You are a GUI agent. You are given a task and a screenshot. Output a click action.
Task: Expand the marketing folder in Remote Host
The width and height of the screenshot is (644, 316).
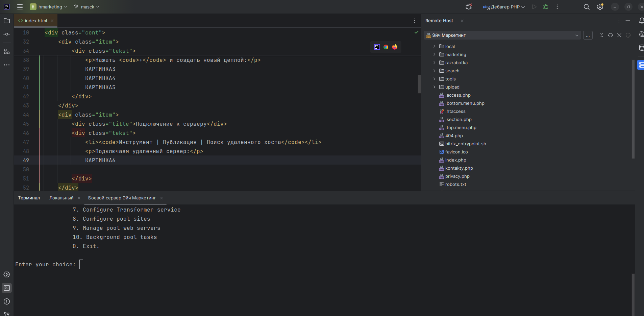(435, 54)
